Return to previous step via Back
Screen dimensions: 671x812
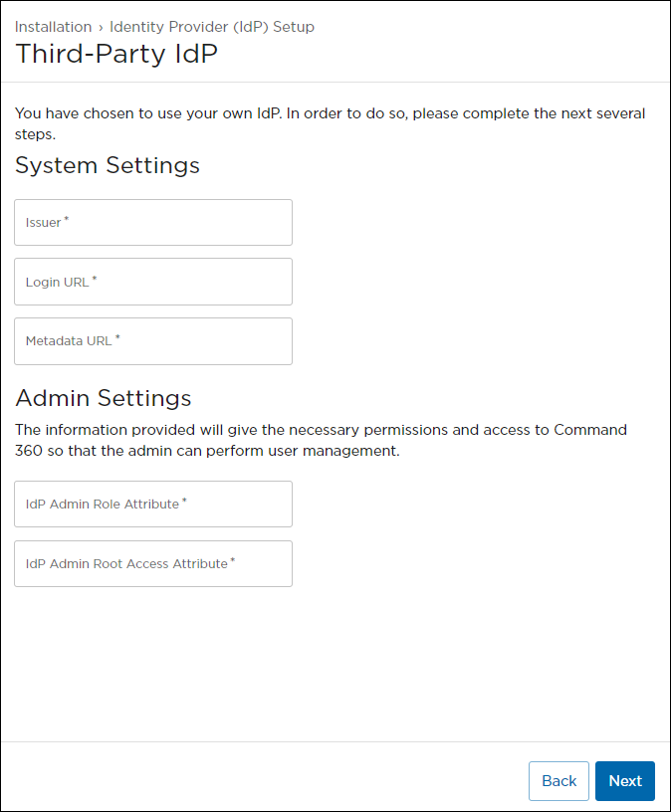(x=559, y=781)
